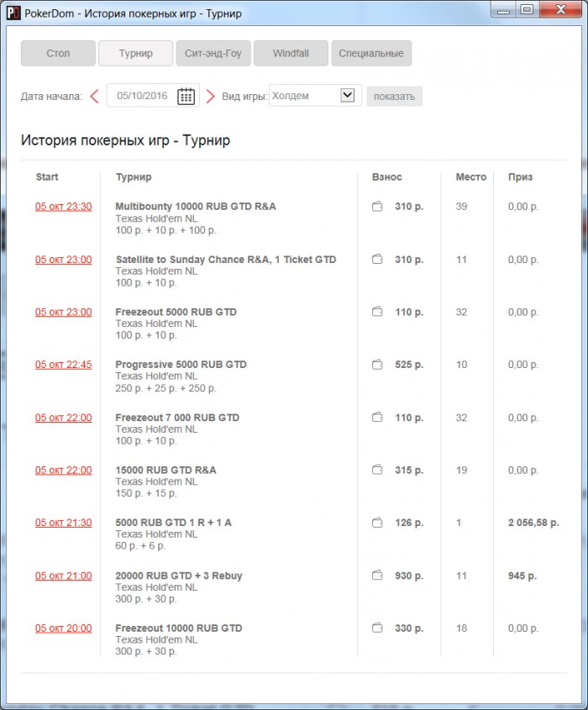The width and height of the screenshot is (588, 710).
Task: Click the buy-in amount 525 р.
Action: tap(409, 365)
